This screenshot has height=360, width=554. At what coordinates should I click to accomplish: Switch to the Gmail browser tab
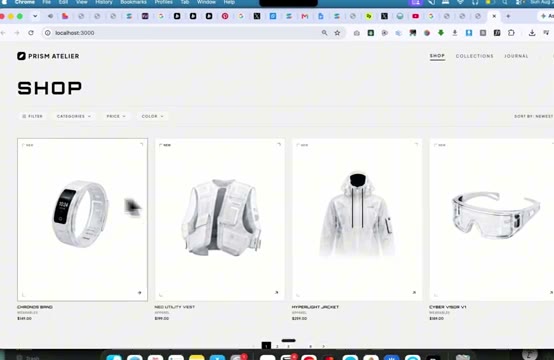point(305,16)
